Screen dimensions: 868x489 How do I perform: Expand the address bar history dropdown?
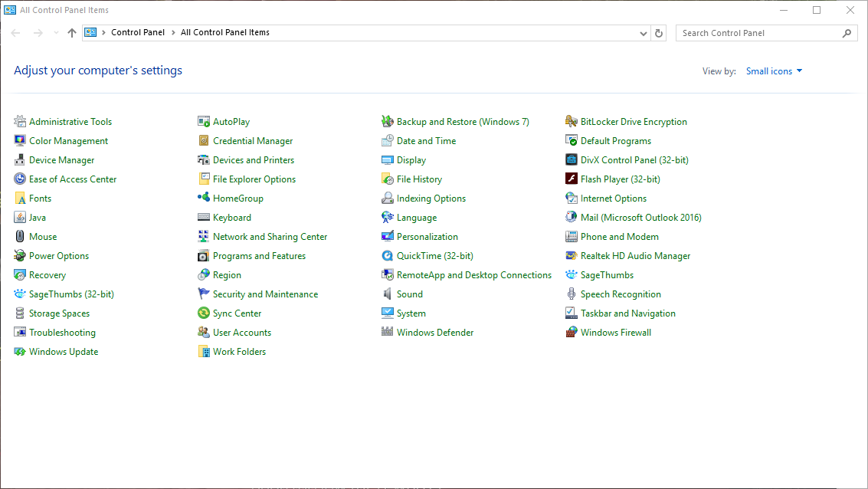[644, 33]
